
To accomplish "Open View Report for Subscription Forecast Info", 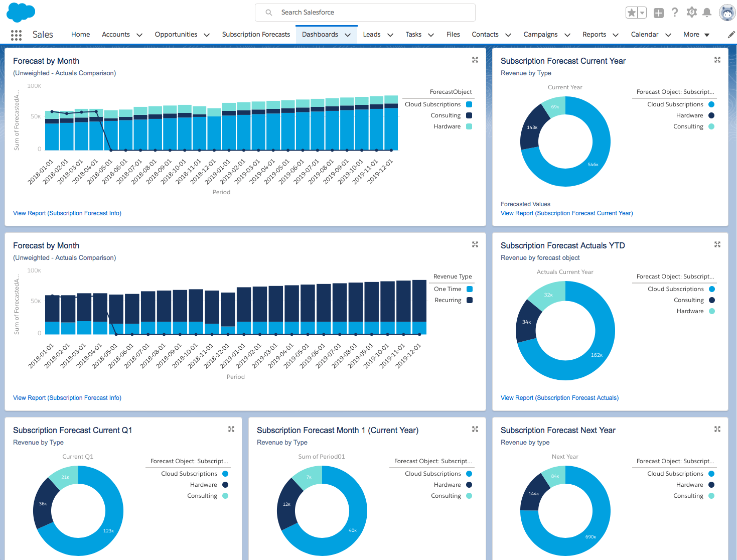I will (x=67, y=213).
